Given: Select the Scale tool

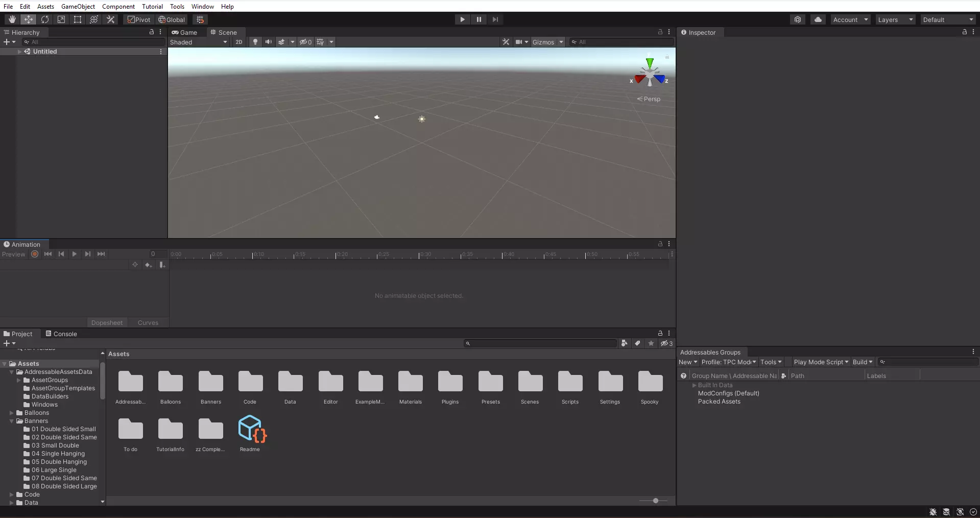Looking at the screenshot, I should [61, 19].
